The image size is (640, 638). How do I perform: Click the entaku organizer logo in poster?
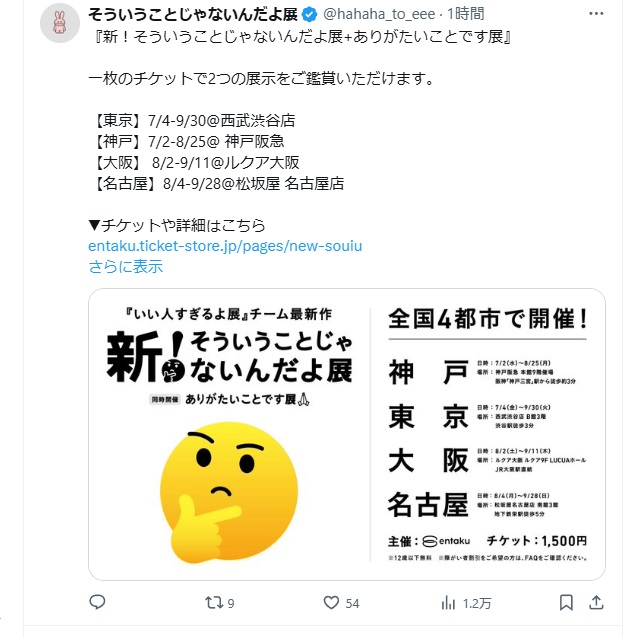point(446,541)
